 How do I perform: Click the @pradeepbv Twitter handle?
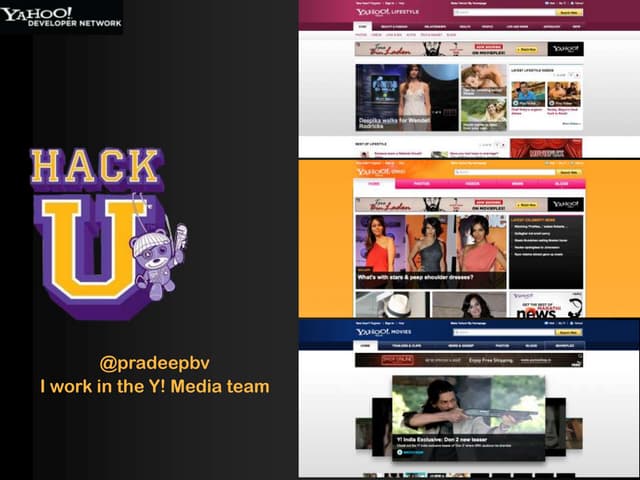click(x=154, y=362)
